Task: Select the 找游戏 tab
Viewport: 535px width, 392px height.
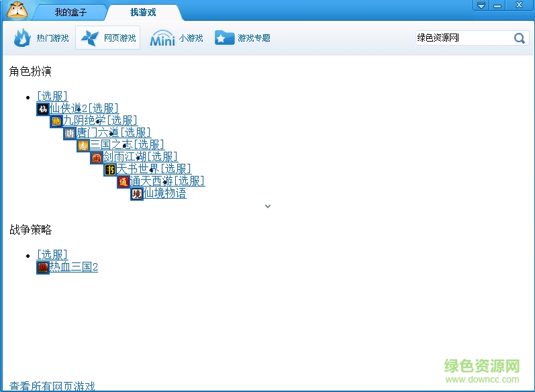Action: (143, 13)
